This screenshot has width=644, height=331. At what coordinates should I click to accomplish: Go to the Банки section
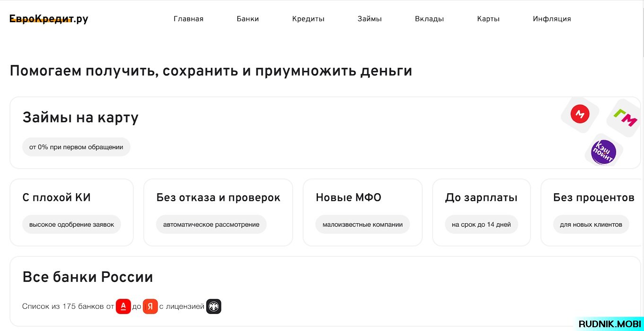click(x=248, y=19)
